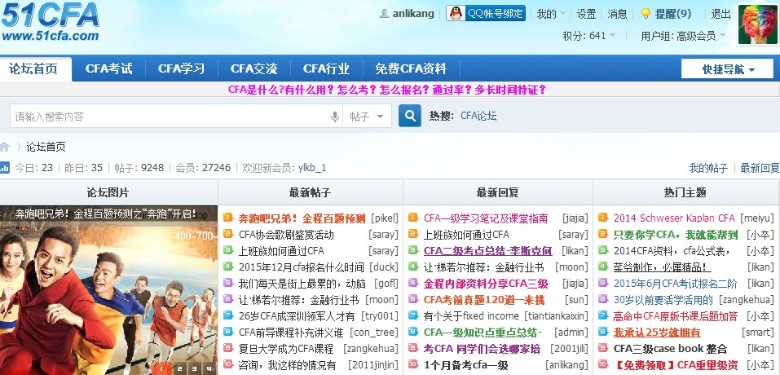Open post 【免费领取】CFA重量级资
This screenshot has height=375, width=780.
[676, 365]
